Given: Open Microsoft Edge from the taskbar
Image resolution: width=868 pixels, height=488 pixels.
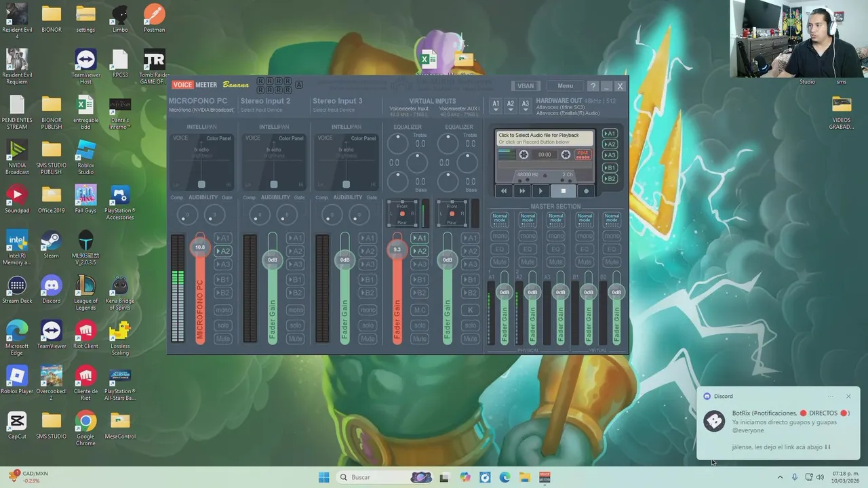Looking at the screenshot, I should [505, 477].
